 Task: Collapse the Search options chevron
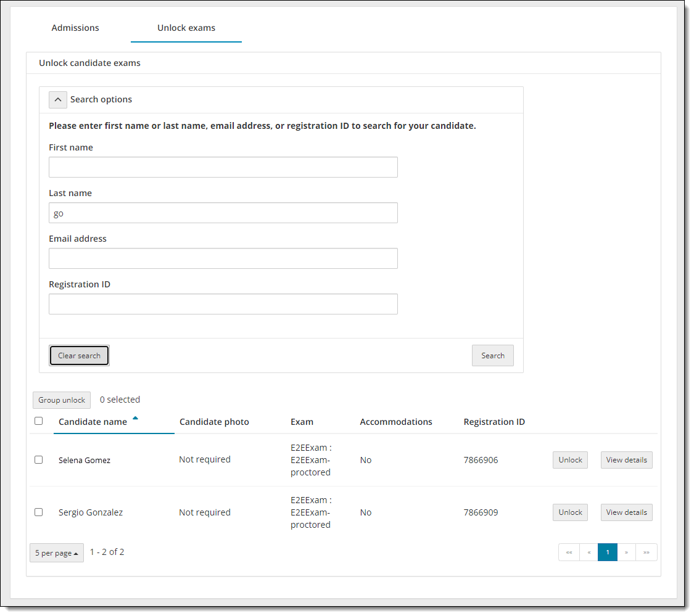[x=58, y=100]
